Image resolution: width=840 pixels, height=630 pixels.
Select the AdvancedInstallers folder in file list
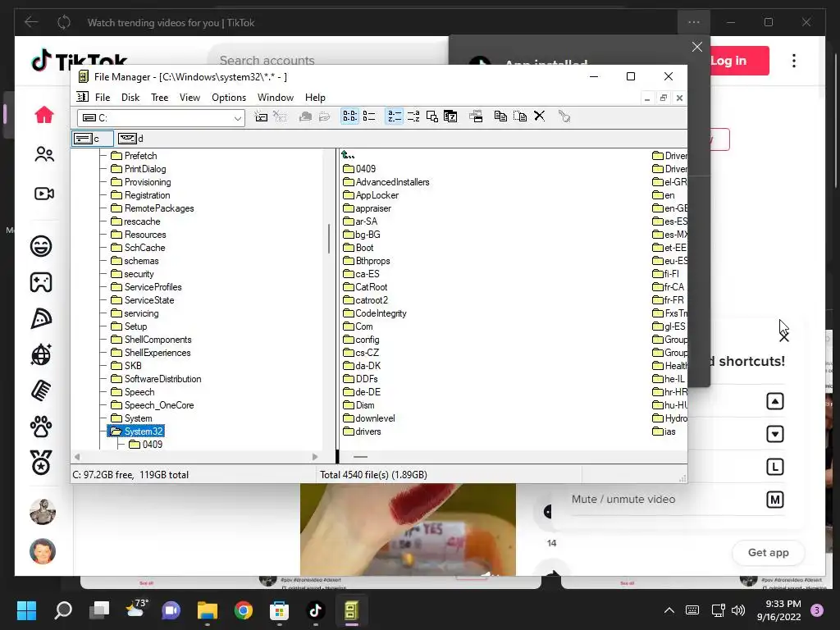(386, 182)
